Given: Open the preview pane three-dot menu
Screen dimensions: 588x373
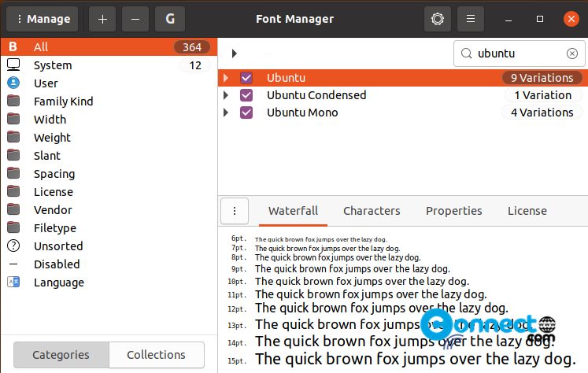Looking at the screenshot, I should 235,211.
